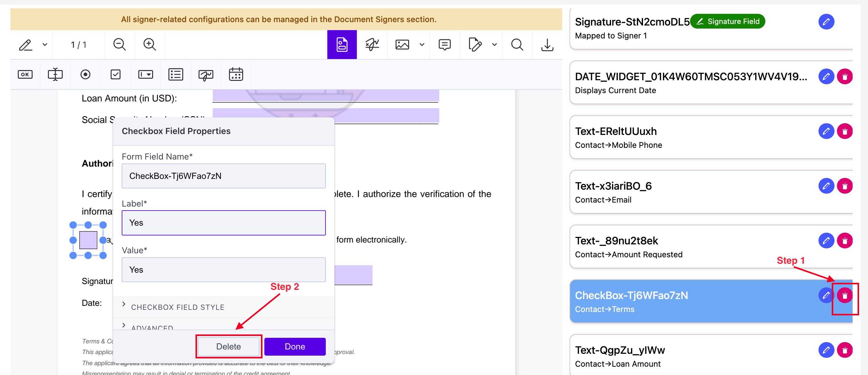Delete the Text-x3iariBO_6 field

845,186
